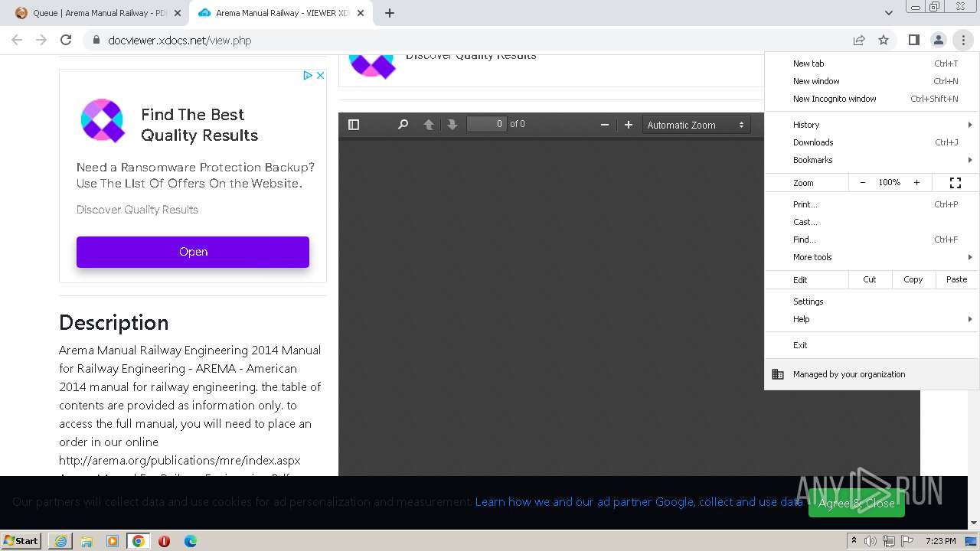Enter full screen mode
Image resolution: width=980 pixels, height=551 pixels.
tap(955, 183)
